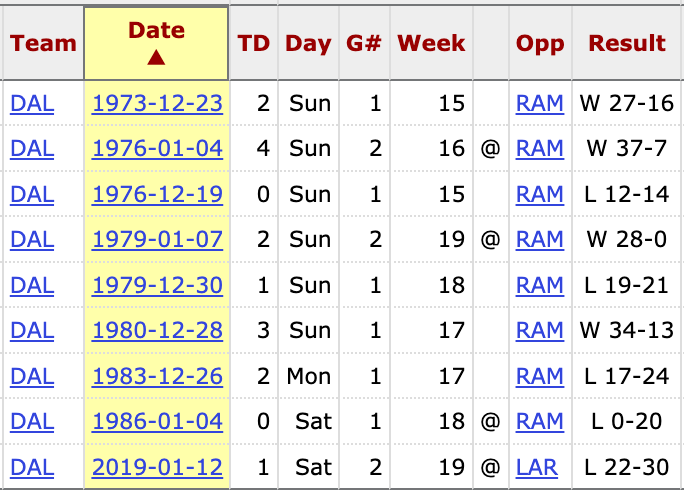Select result cell 'L 17-24'
Image resolution: width=684 pixels, height=490 pixels.
(627, 376)
